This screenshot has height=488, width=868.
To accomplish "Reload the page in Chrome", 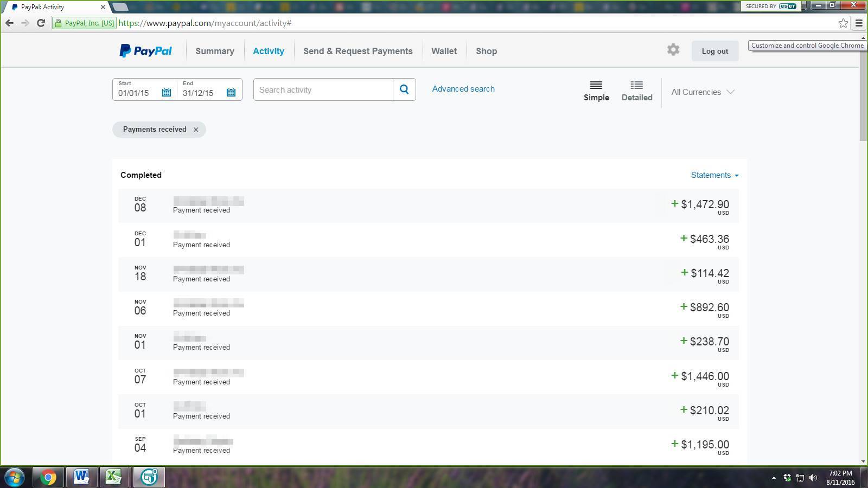I will pos(41,23).
